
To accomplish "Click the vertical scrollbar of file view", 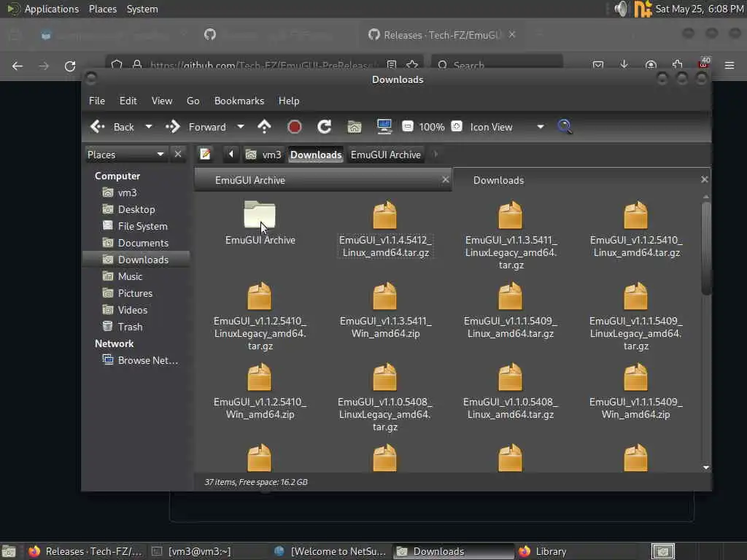I will pyautogui.click(x=705, y=248).
